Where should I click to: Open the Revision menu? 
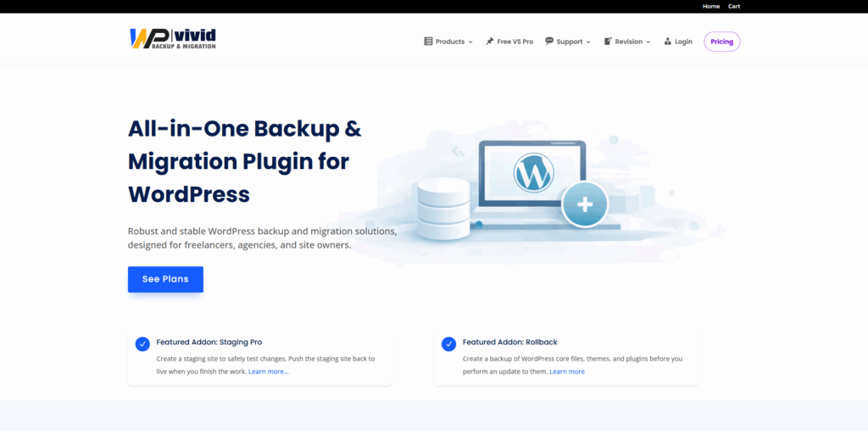pos(627,42)
